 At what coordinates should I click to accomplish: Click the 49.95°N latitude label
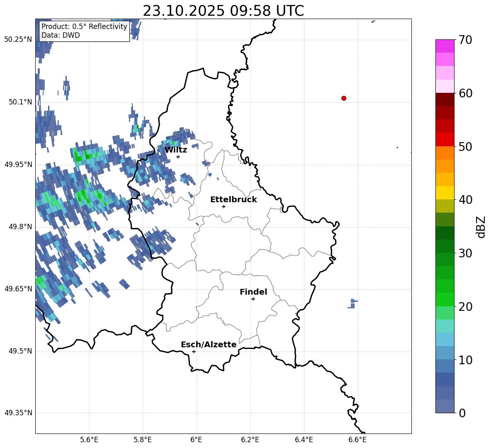19,164
